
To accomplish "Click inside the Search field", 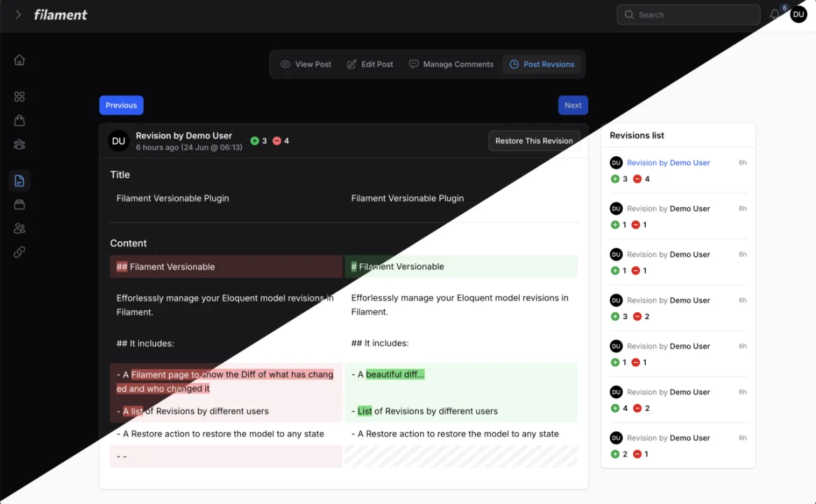I will pyautogui.click(x=687, y=14).
